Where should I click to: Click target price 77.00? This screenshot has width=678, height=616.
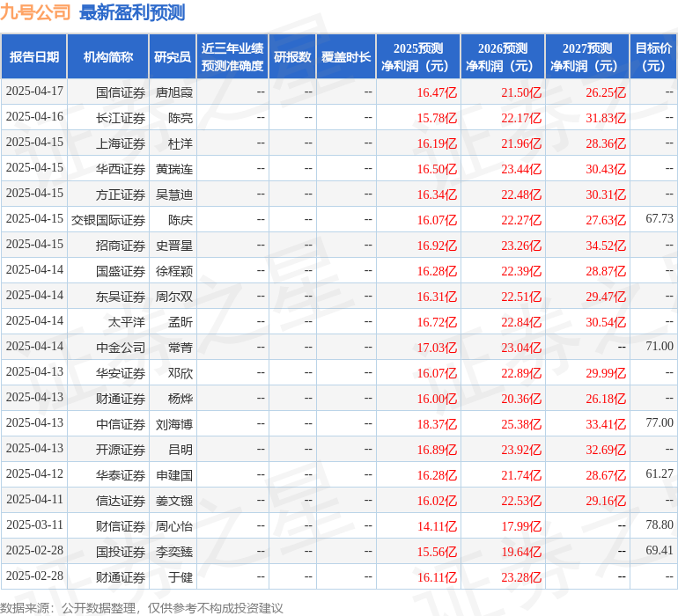pos(660,422)
